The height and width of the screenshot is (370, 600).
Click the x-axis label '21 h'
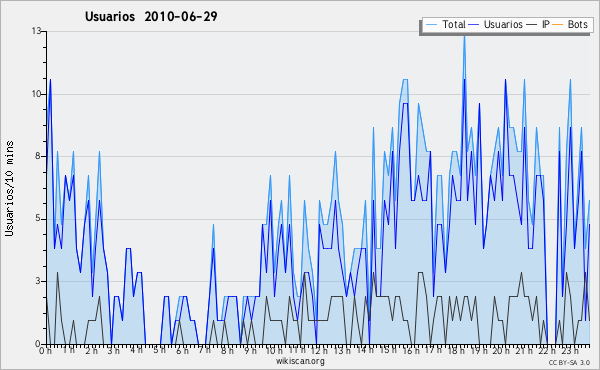click(523, 350)
